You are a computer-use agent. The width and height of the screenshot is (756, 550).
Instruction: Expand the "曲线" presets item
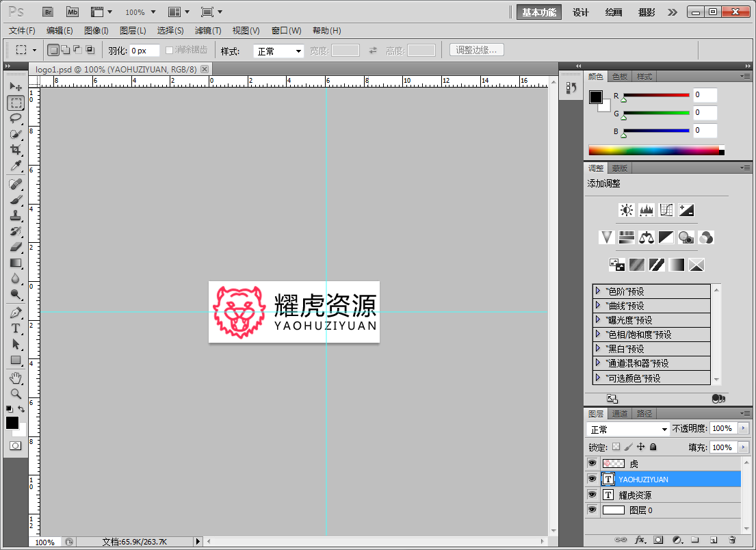598,306
